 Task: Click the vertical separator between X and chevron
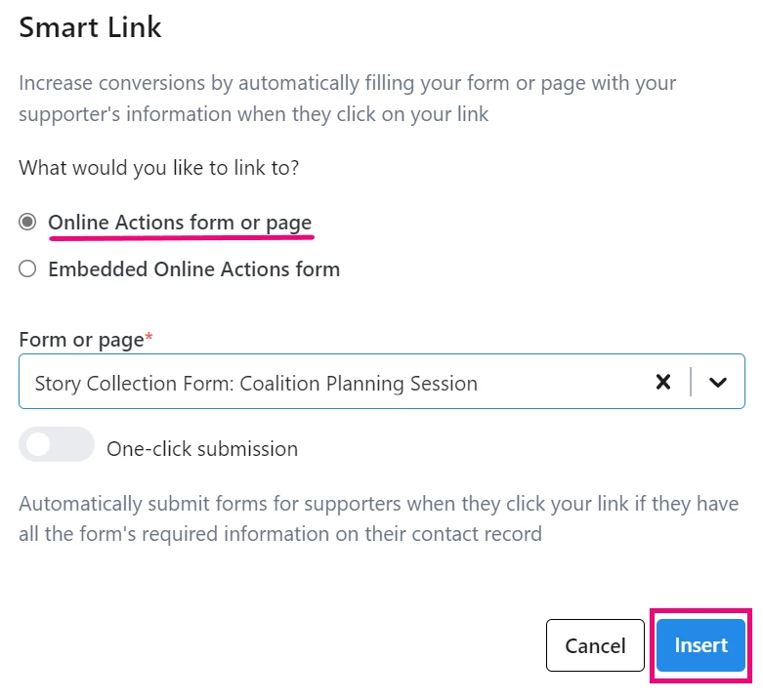(x=691, y=382)
